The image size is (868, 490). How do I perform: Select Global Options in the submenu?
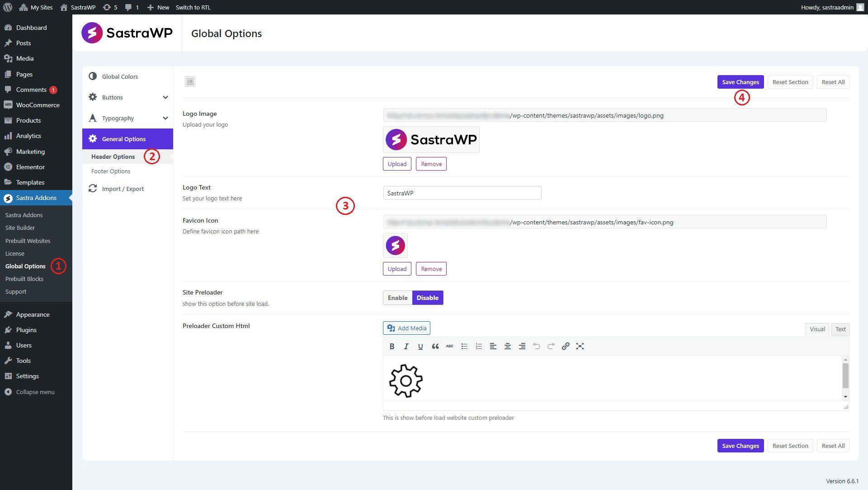(25, 266)
